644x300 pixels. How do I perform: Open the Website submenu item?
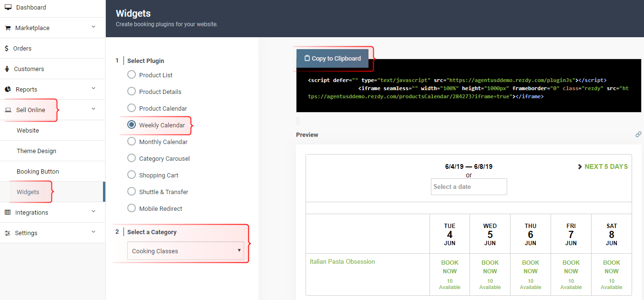pos(52,130)
